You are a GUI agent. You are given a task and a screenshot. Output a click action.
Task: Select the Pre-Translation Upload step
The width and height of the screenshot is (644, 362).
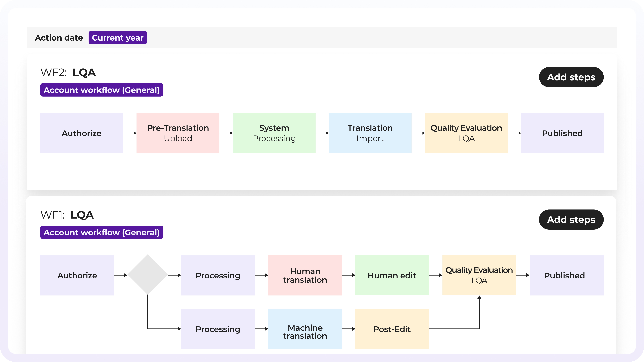pos(178,133)
